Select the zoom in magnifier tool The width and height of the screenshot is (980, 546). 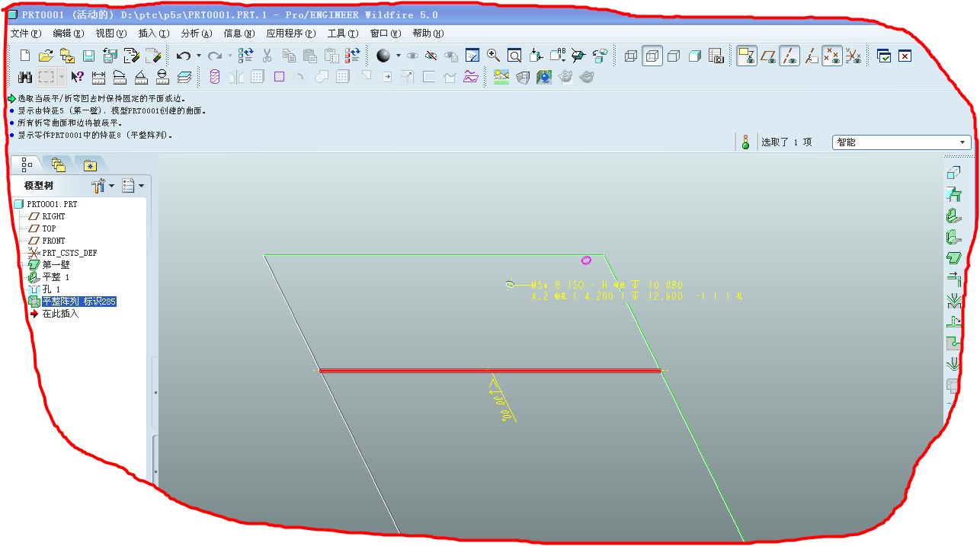(x=494, y=56)
